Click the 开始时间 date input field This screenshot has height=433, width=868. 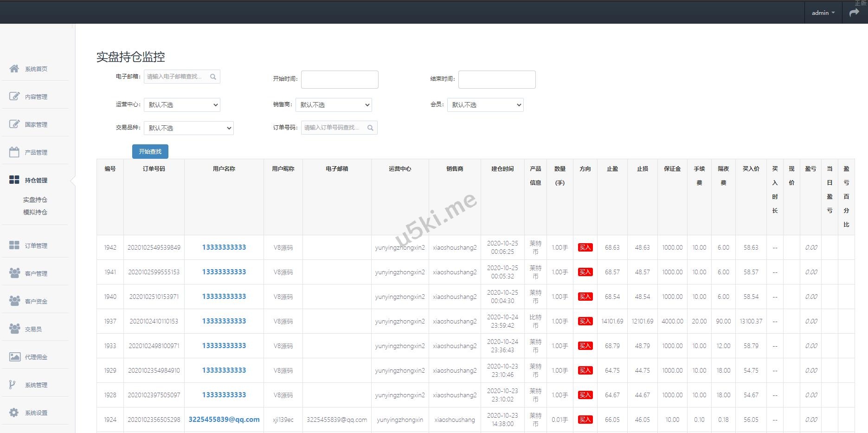340,79
